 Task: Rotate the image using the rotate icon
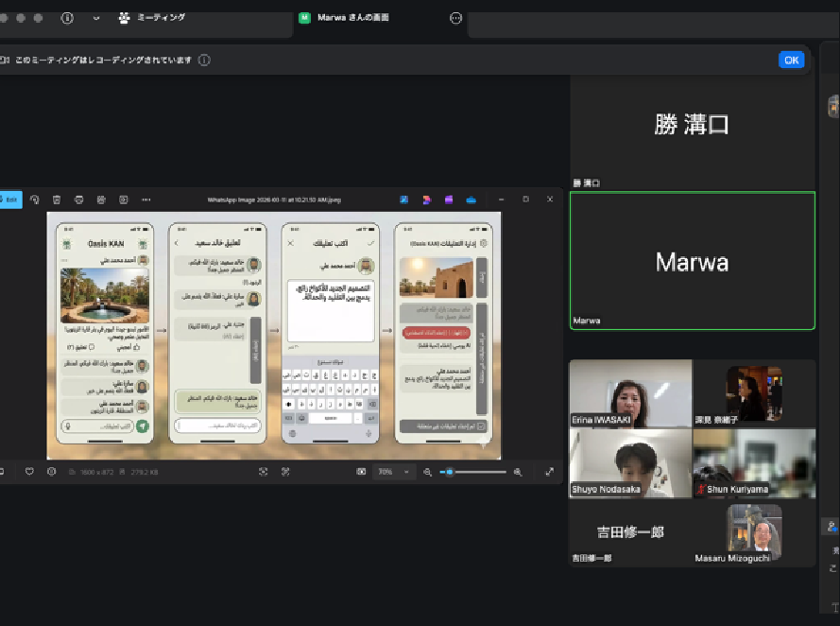[x=34, y=200]
